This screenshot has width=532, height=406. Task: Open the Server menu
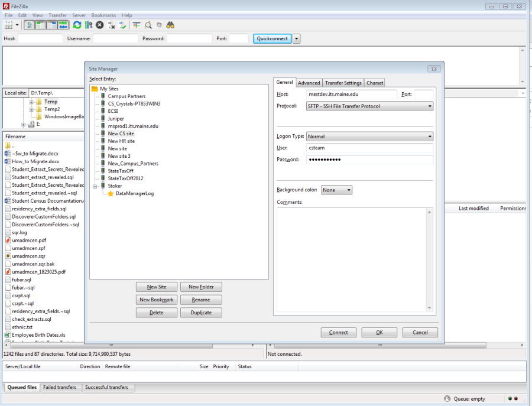[79, 15]
